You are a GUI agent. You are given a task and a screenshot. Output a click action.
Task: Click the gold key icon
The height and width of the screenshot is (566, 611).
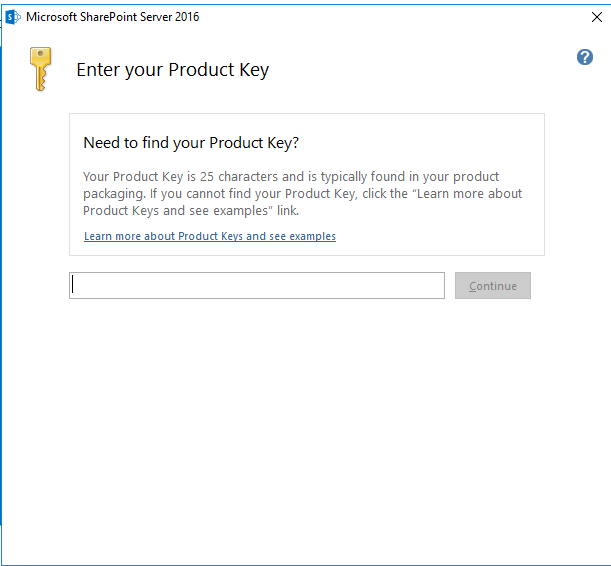pyautogui.click(x=40, y=69)
